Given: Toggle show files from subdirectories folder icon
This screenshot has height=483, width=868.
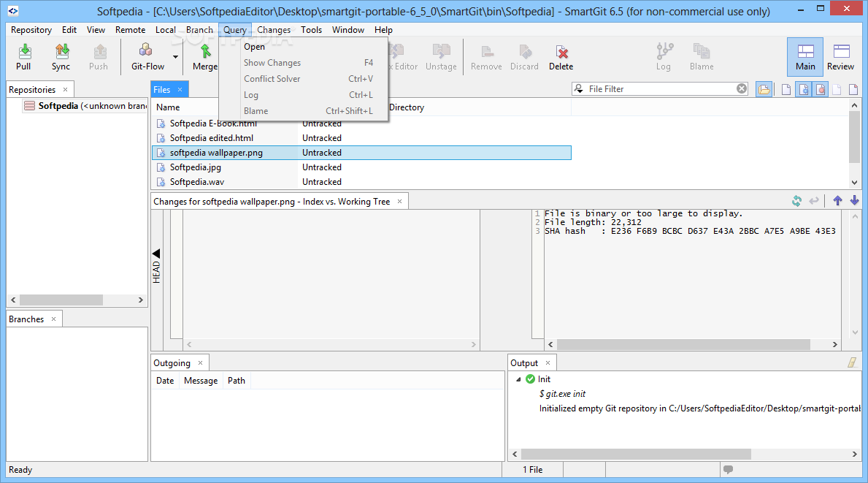Looking at the screenshot, I should tap(764, 89).
